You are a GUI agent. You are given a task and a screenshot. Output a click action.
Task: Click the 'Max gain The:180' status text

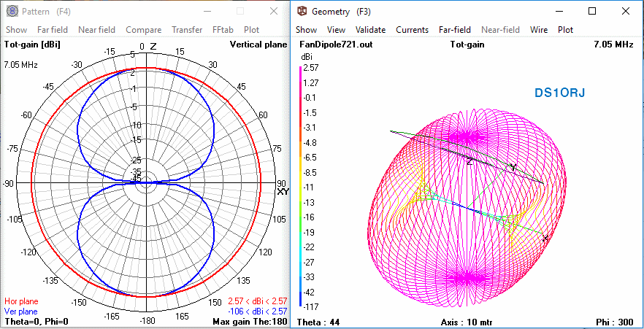(250, 321)
